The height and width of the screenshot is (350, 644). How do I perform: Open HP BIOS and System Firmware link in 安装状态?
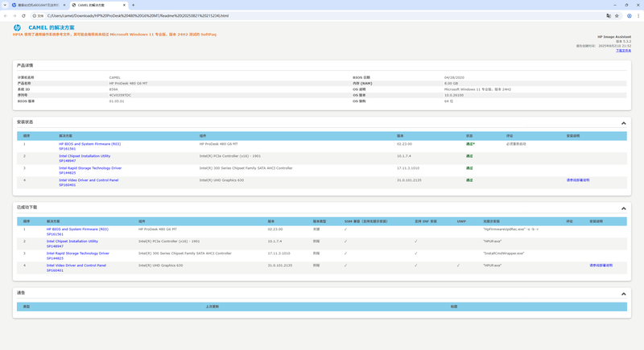pyautogui.click(x=89, y=144)
